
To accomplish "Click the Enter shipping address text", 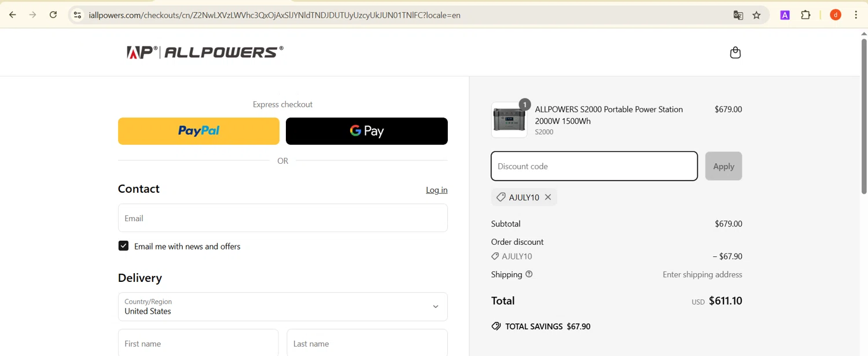I will click(x=703, y=274).
